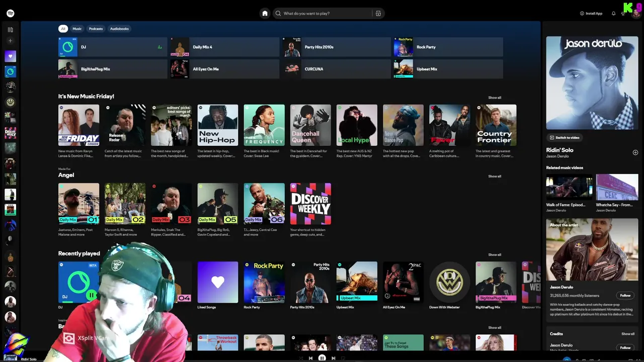Image resolution: width=644 pixels, height=362 pixels.
Task: Open Frequency playlist card
Action: [x=264, y=125]
